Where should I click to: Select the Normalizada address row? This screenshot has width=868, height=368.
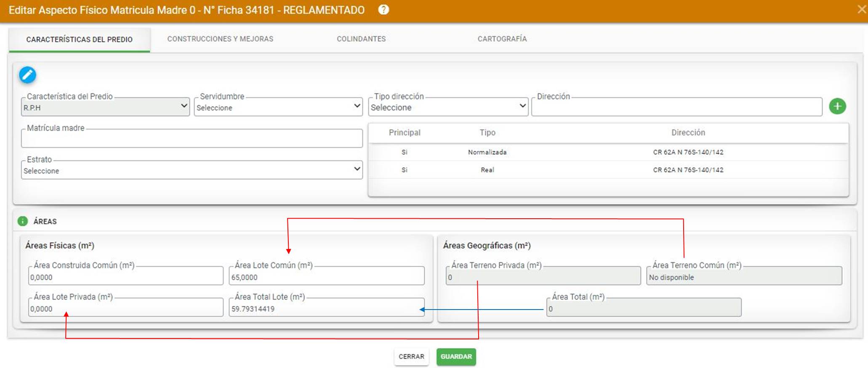608,152
